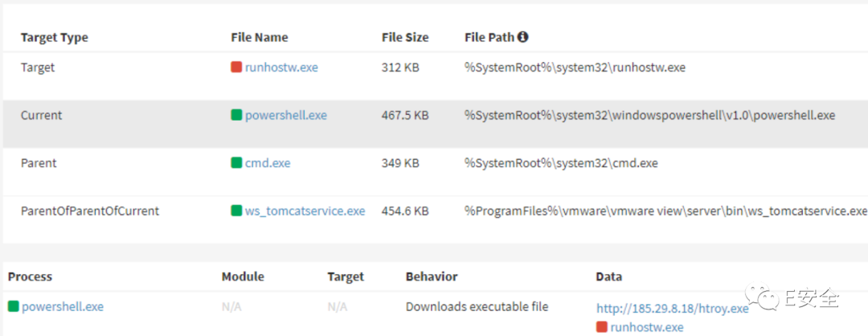Click red square beside runhostw.exe in Data column
Image resolution: width=868 pixels, height=336 pixels.
pos(602,327)
